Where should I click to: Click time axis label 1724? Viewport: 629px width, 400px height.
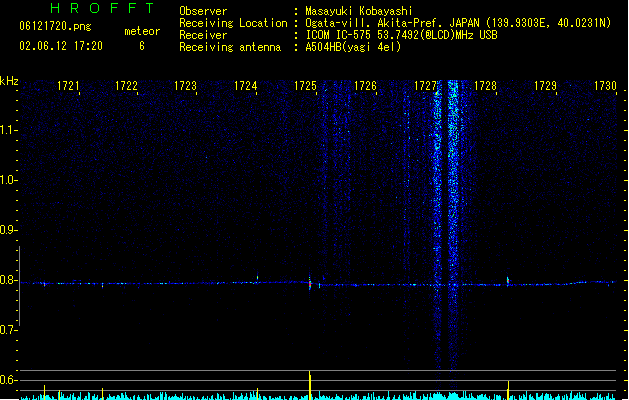tap(246, 86)
